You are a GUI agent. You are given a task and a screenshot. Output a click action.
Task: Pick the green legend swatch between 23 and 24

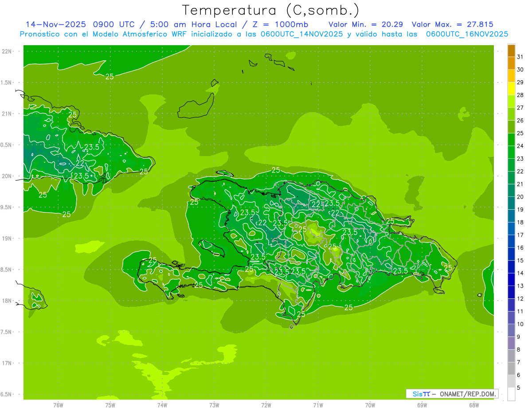[511, 152]
